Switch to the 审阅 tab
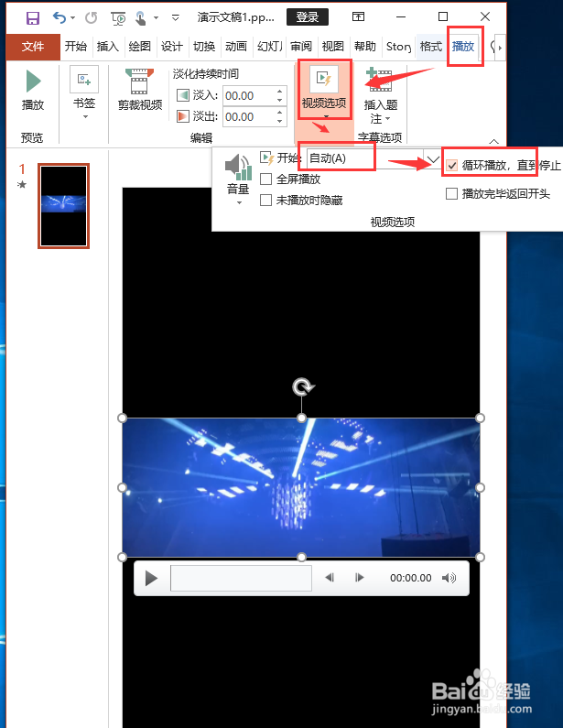The height and width of the screenshot is (728, 563). [301, 47]
